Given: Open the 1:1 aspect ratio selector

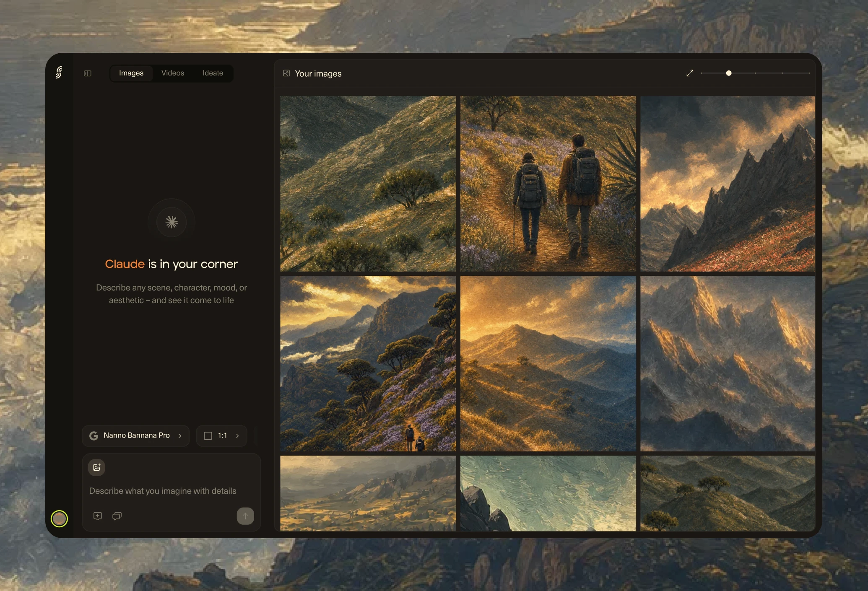Looking at the screenshot, I should click(221, 435).
